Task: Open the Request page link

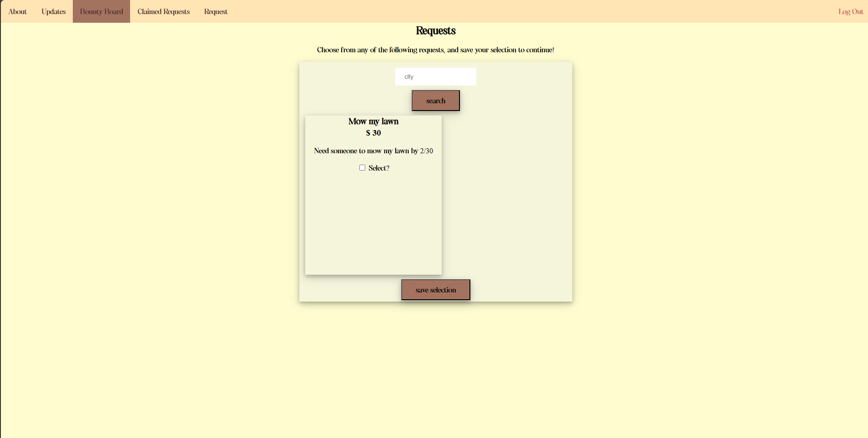Action: click(216, 11)
